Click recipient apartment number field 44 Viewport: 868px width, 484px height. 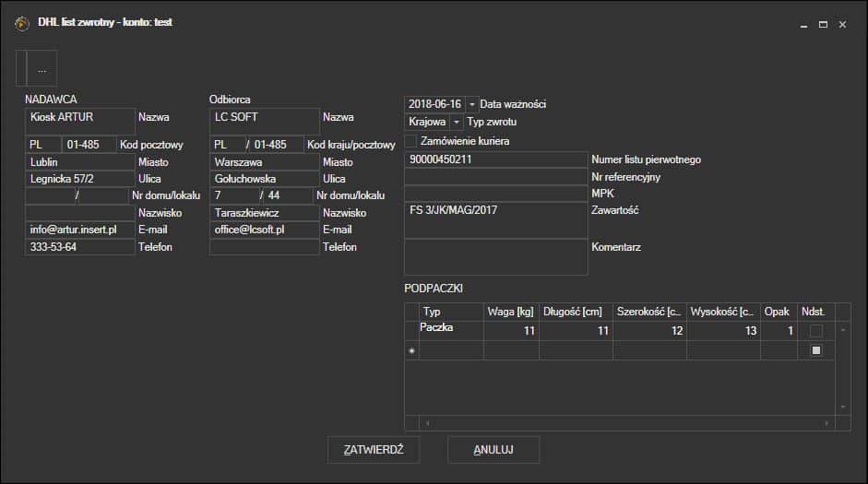tap(288, 195)
